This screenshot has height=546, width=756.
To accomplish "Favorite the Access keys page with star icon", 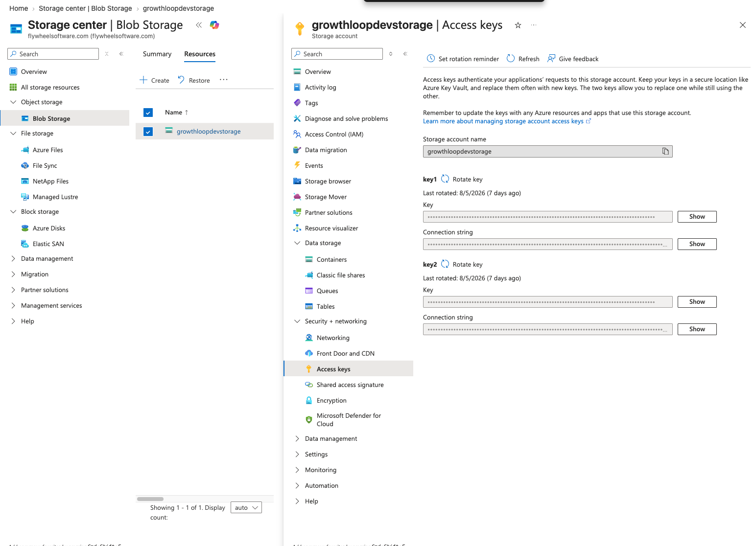I will click(x=518, y=25).
